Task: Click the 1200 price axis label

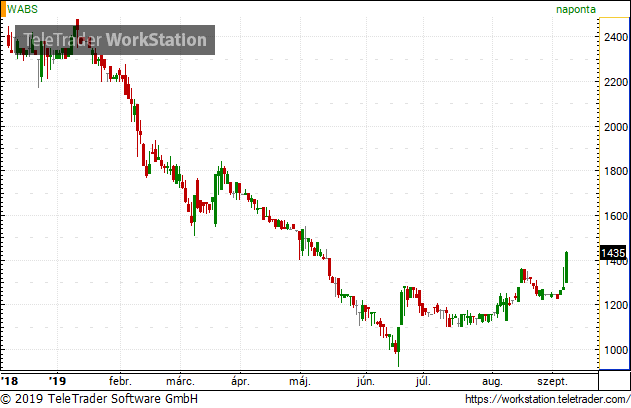Action: 615,305
